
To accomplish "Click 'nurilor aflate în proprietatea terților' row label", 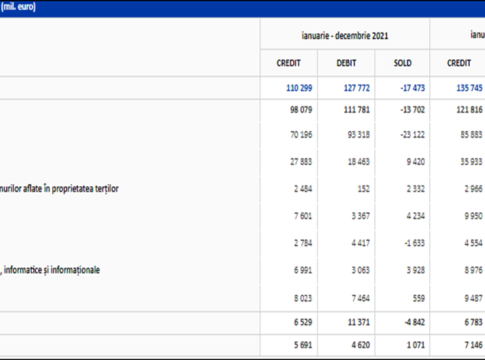I will tap(59, 189).
